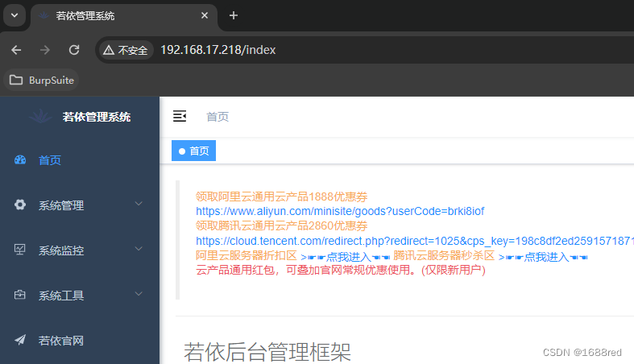Click the 若依 lotus logo in sidebar
Screen dimensions: 634x364
click(40, 117)
